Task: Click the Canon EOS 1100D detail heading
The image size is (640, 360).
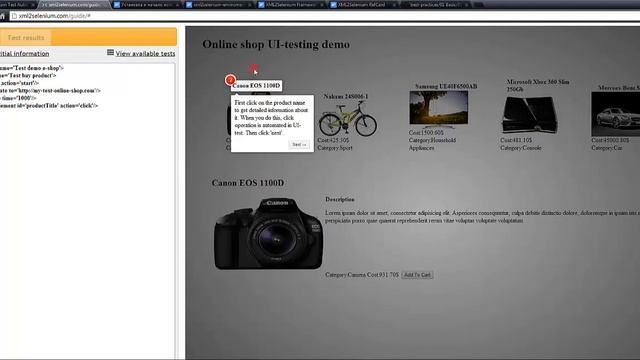Action: click(x=248, y=183)
